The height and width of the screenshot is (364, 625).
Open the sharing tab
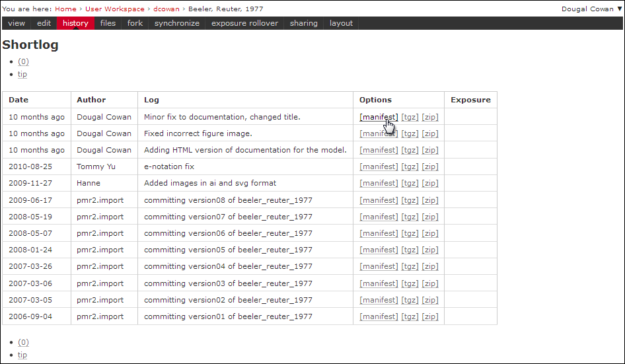click(304, 23)
